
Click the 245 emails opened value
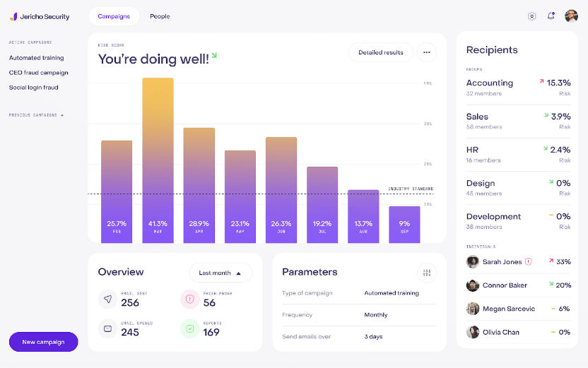130,333
